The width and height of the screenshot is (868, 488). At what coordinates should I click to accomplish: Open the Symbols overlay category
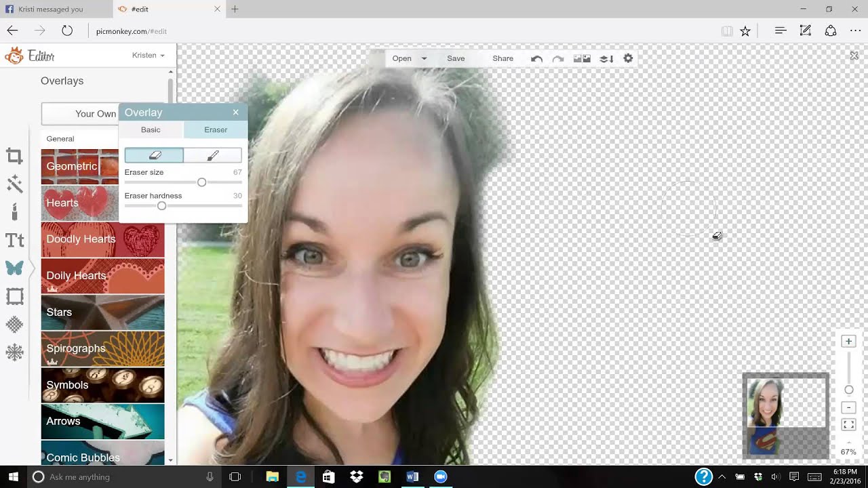tap(102, 385)
